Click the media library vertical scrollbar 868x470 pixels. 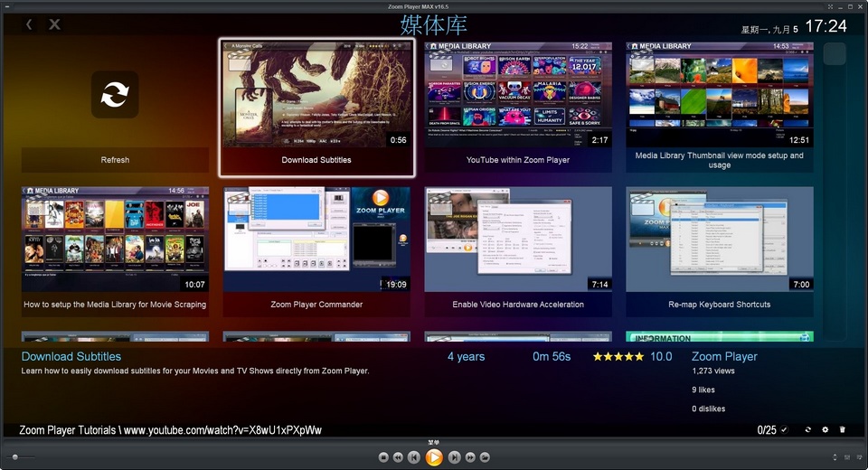click(x=834, y=181)
